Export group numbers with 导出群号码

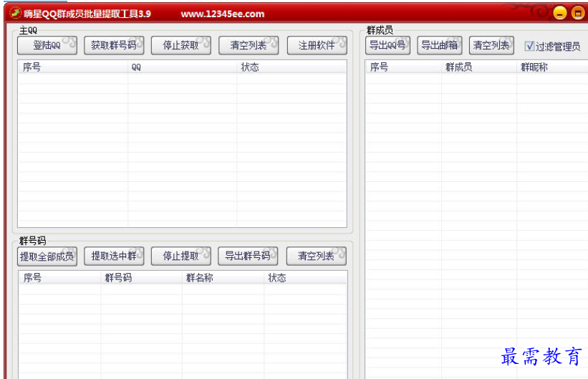[248, 256]
